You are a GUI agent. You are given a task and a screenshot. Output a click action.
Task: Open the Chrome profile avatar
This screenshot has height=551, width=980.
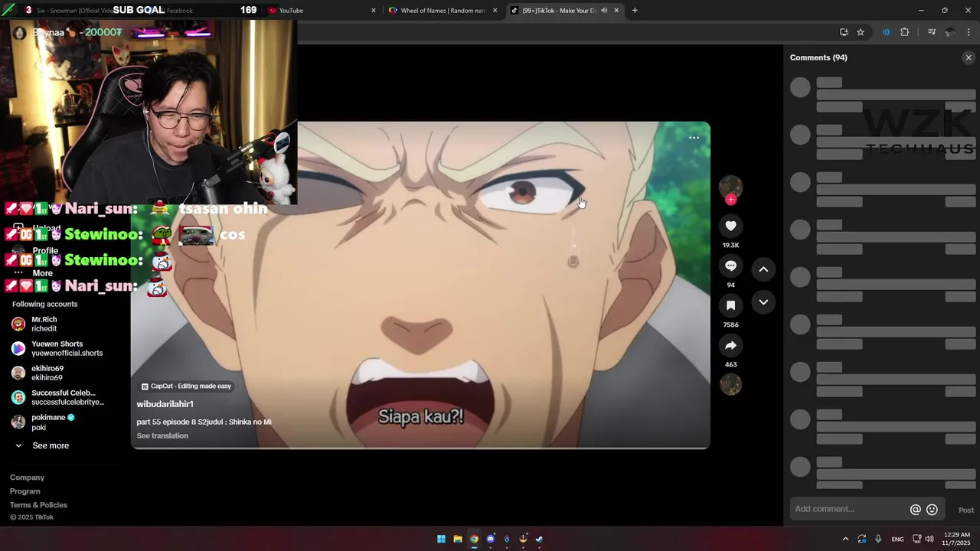950,32
